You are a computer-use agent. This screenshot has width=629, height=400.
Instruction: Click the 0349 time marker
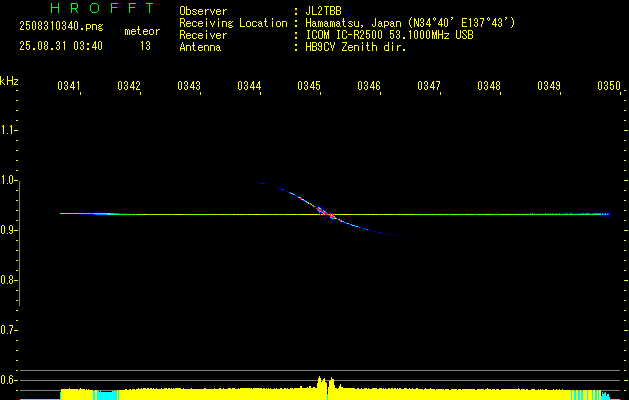[549, 85]
